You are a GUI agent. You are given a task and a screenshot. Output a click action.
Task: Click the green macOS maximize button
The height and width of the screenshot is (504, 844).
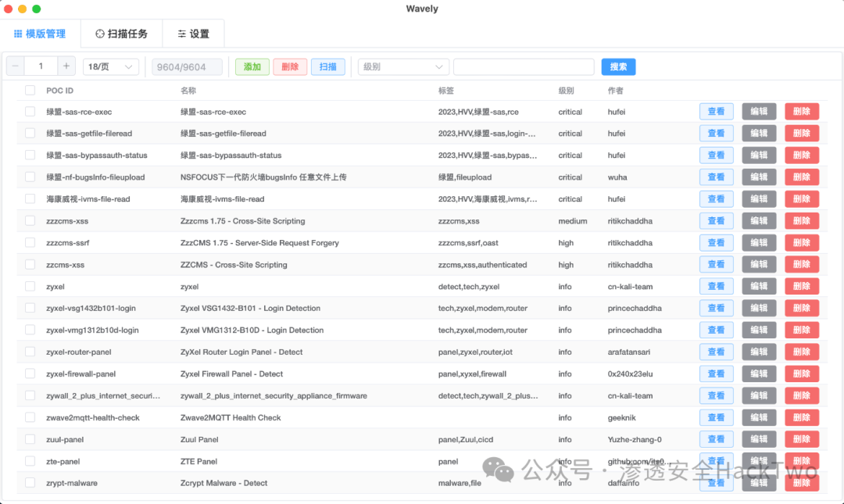tap(37, 9)
